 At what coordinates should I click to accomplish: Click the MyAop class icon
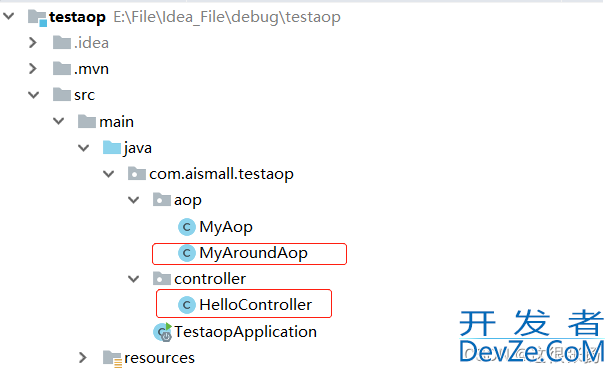coord(187,227)
